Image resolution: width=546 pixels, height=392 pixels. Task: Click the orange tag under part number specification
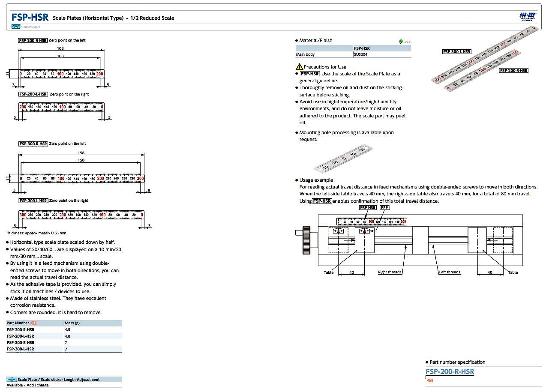click(x=430, y=380)
